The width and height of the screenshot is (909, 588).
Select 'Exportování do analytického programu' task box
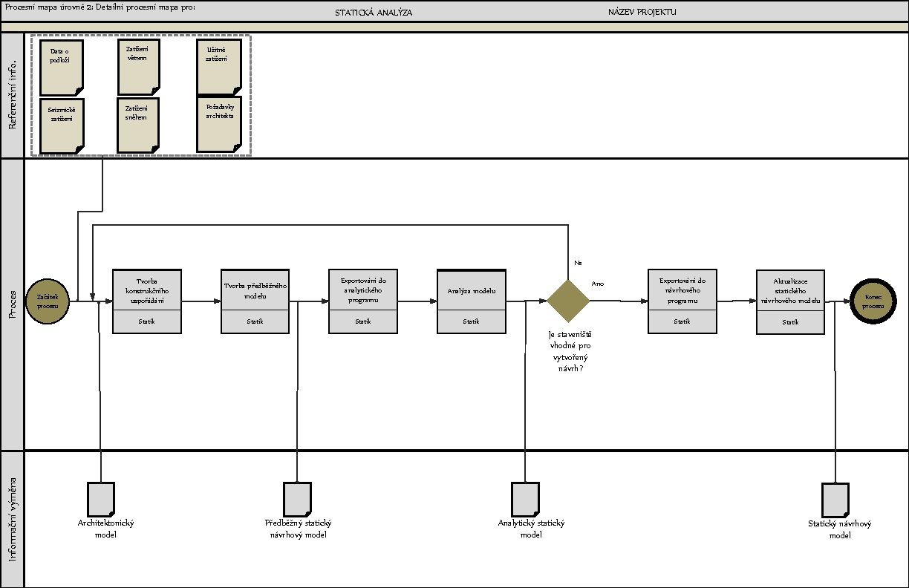363,301
